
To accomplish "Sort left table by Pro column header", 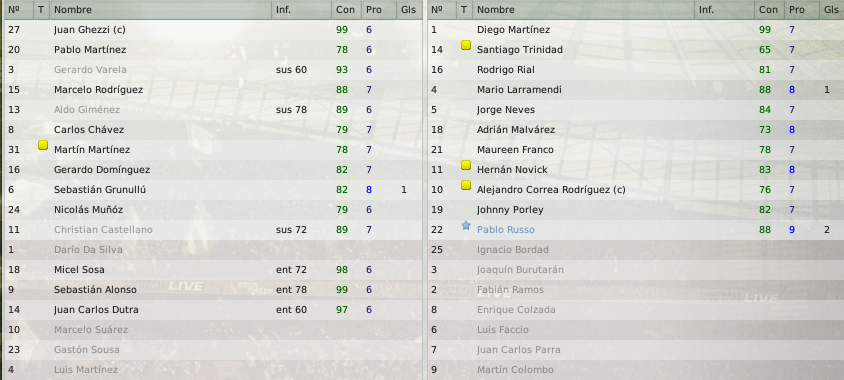I will 374,10.
